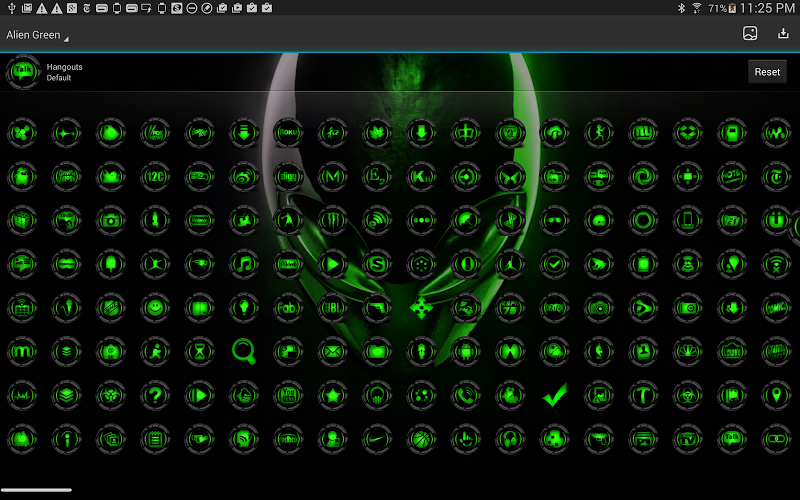Select the Seattle Seahawks logo icon
Screen dimensions: 800x500
199,177
